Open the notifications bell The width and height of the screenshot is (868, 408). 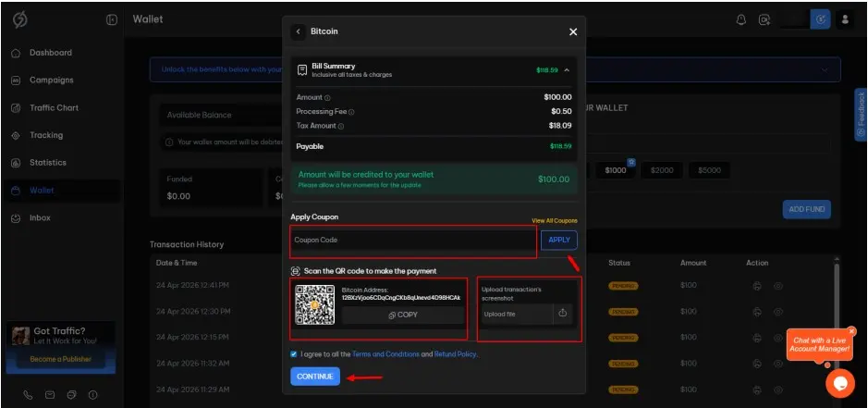[740, 19]
